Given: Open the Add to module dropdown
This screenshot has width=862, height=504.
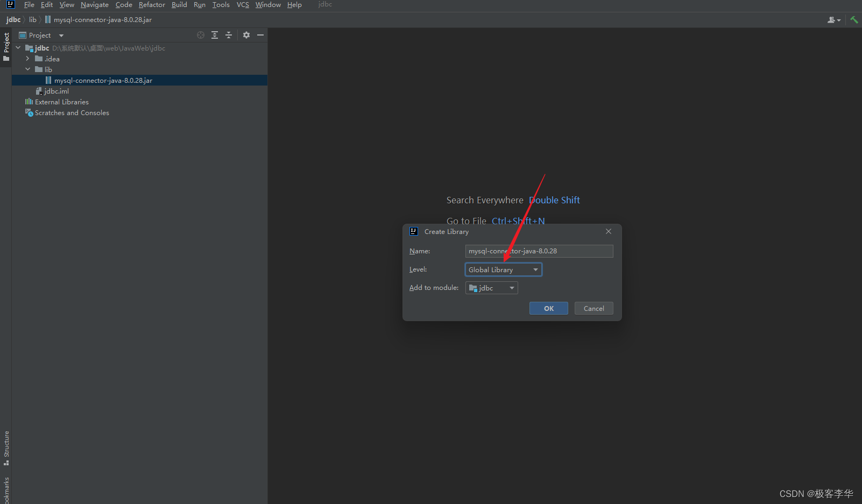Looking at the screenshot, I should click(492, 288).
